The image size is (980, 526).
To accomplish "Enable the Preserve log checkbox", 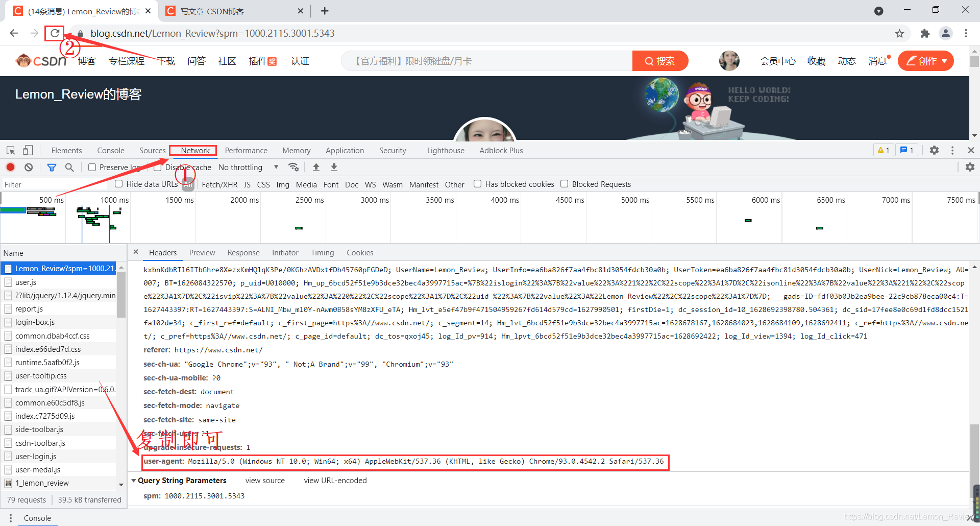I will 92,167.
